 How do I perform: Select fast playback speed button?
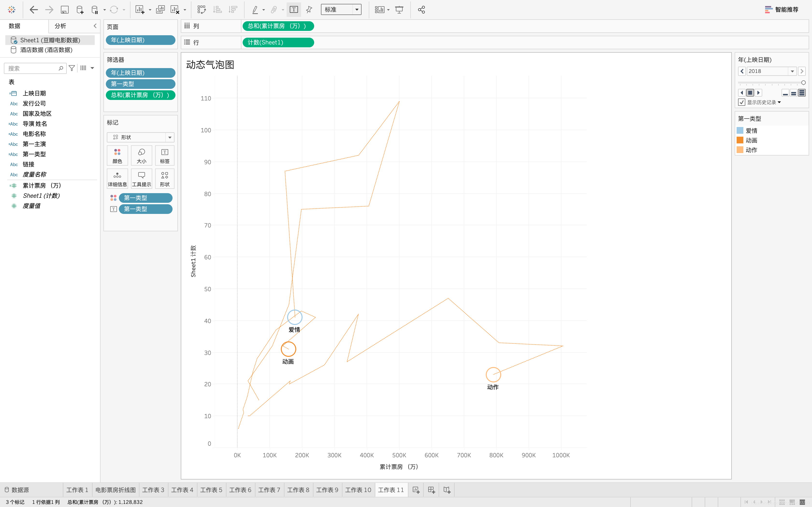pos(802,93)
